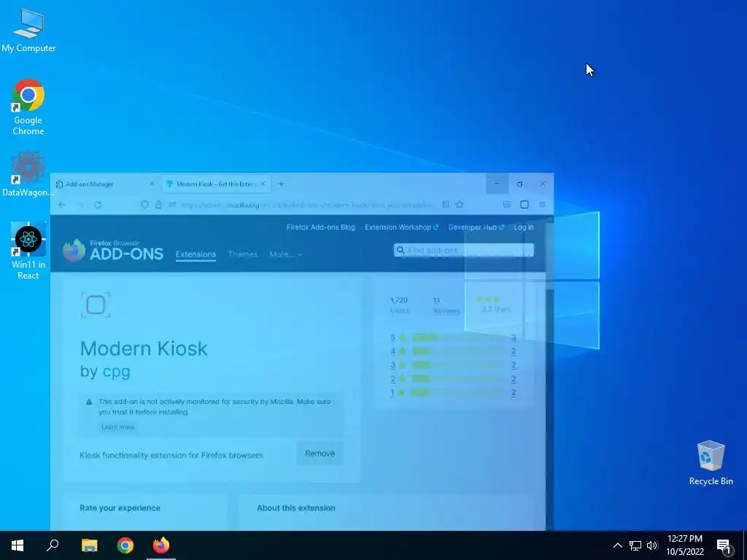Screen dimensions: 747x560
Task: Click Log in
Action: pyautogui.click(x=524, y=227)
